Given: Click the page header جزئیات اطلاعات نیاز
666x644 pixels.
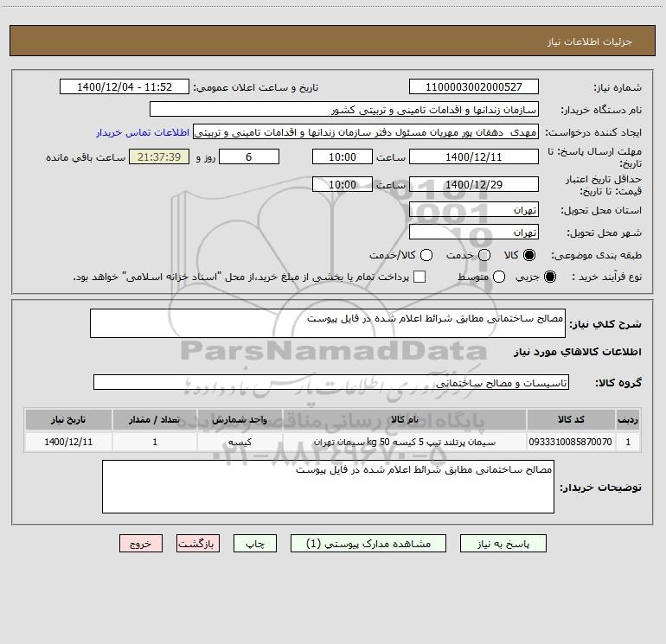Looking at the screenshot, I should [x=589, y=41].
